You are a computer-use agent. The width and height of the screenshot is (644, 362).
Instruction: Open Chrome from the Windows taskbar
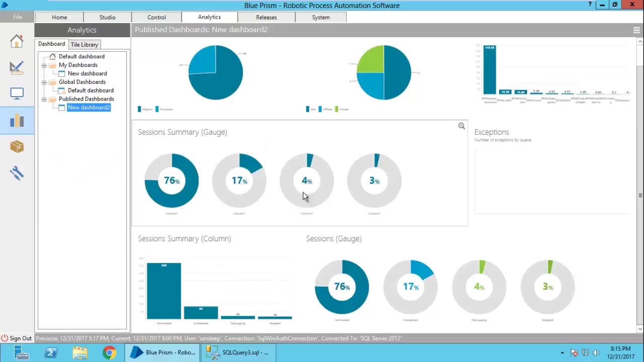click(109, 353)
